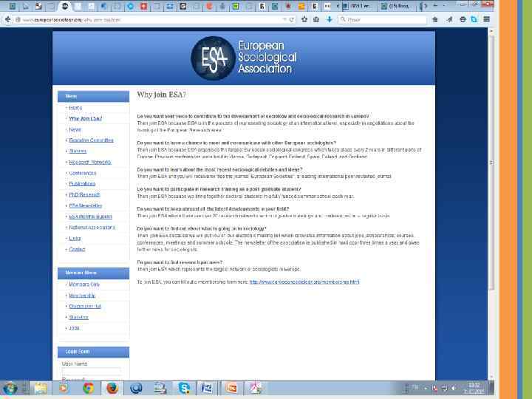
Task: Open the ESA Newsletter sidebar link
Action: coord(86,205)
